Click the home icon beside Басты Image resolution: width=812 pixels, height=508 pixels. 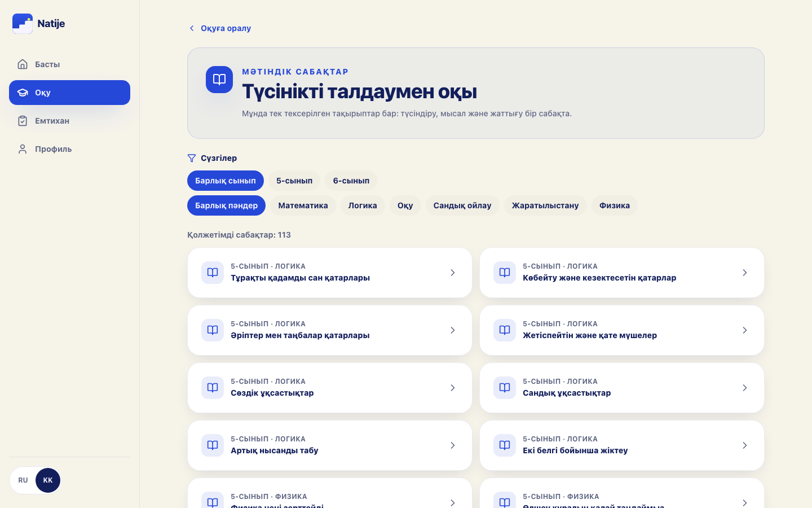23,64
